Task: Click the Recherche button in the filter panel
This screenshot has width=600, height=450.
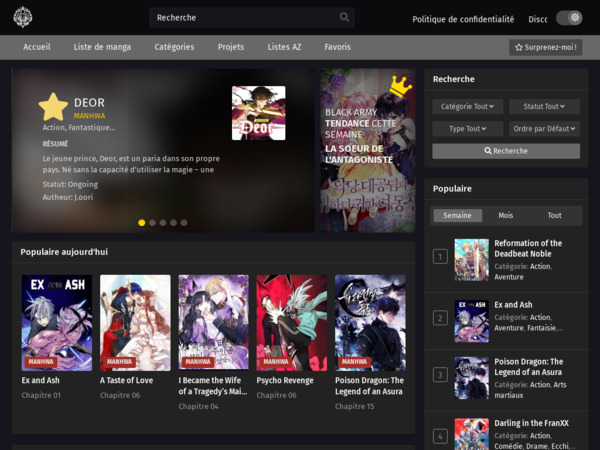Action: coord(506,151)
